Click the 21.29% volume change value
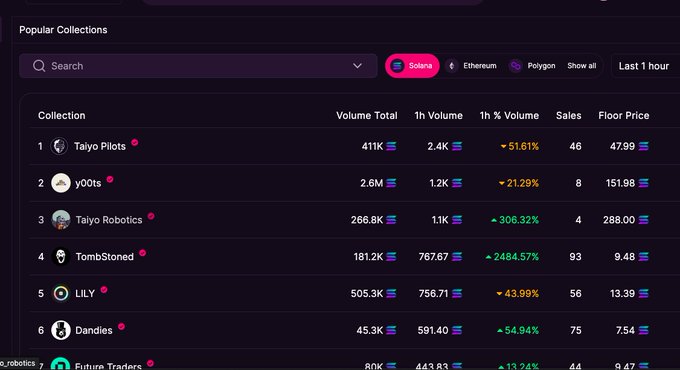Image resolution: width=680 pixels, height=370 pixels. 523,183
